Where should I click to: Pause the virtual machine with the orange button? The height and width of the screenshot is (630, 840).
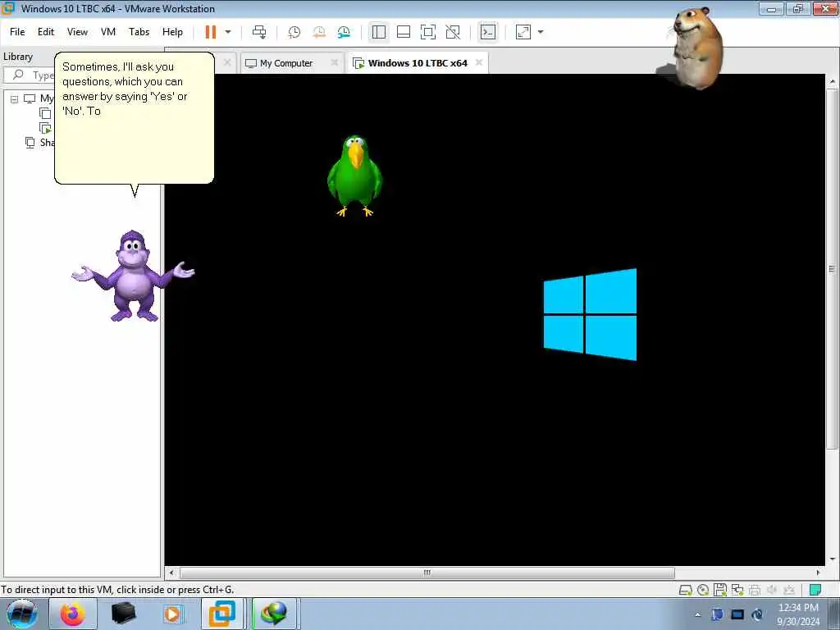pos(211,32)
